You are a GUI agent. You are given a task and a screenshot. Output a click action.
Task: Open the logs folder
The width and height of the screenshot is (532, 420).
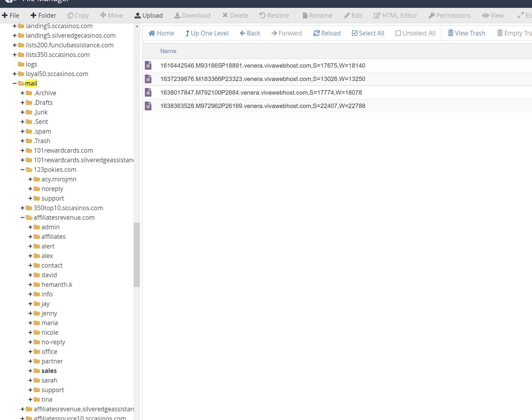click(31, 64)
